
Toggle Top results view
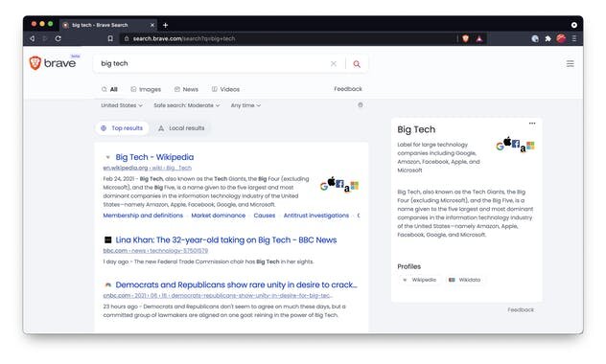pyautogui.click(x=122, y=128)
